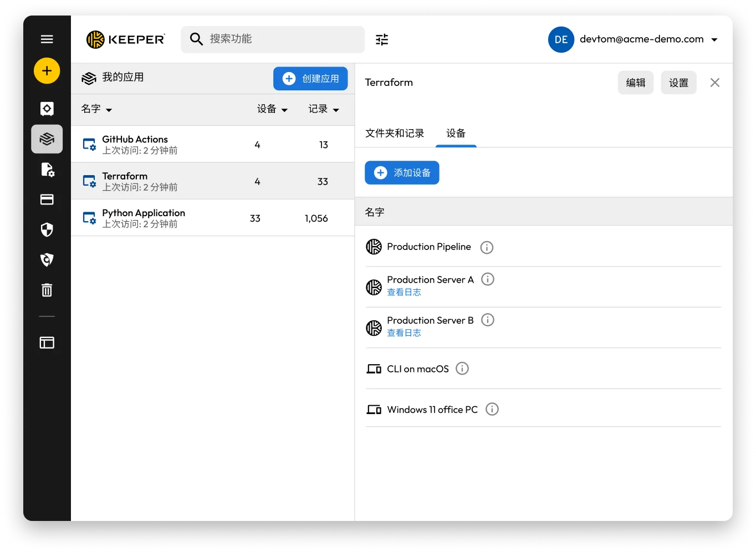
Task: Open the payment card icon in sidebar
Action: [x=47, y=200]
